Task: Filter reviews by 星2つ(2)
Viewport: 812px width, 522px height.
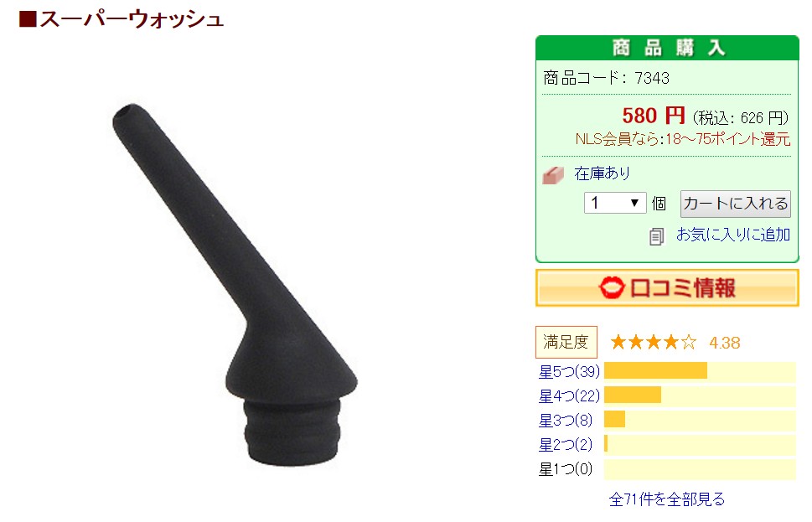Action: (566, 444)
